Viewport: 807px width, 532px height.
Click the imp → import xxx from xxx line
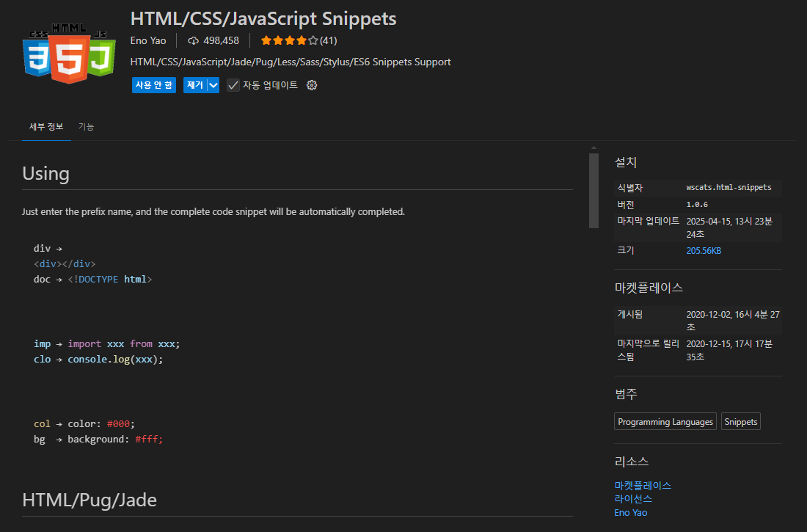[106, 343]
